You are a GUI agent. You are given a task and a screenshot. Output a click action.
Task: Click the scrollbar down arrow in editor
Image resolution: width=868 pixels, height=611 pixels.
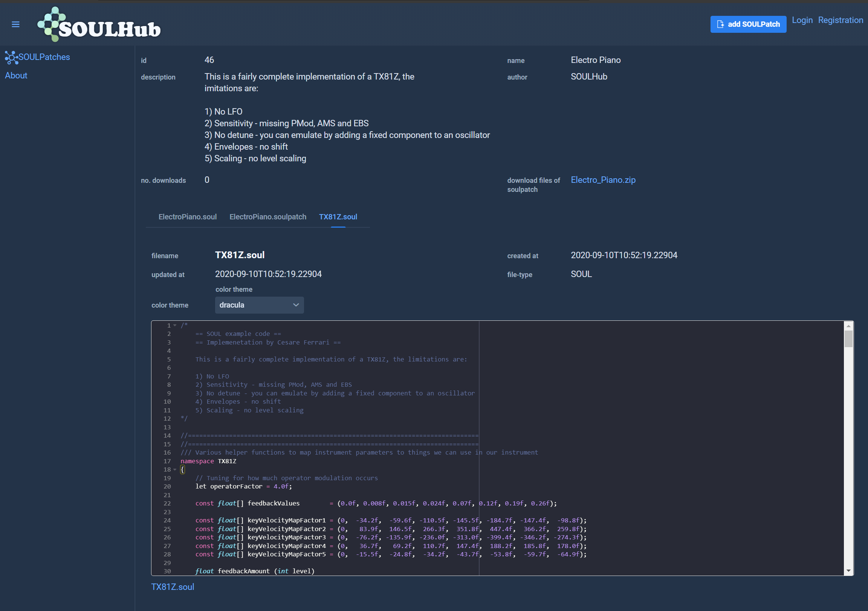pyautogui.click(x=848, y=571)
